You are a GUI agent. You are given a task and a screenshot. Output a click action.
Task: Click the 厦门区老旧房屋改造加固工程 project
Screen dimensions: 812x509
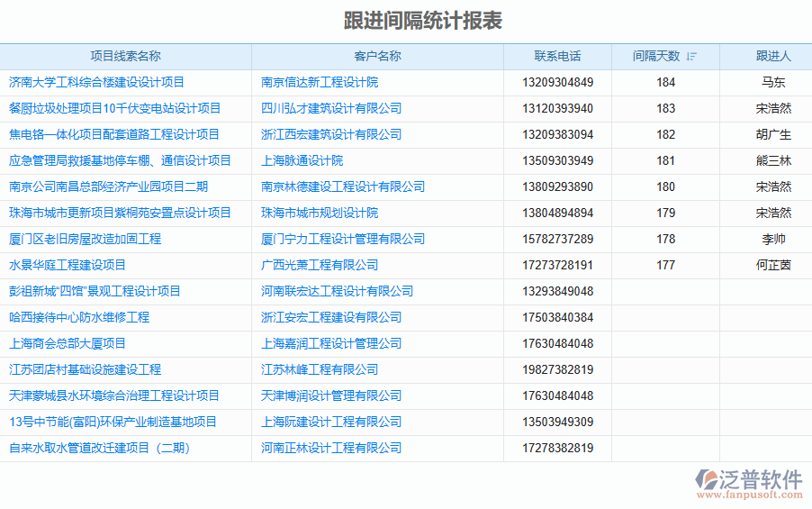tap(85, 239)
